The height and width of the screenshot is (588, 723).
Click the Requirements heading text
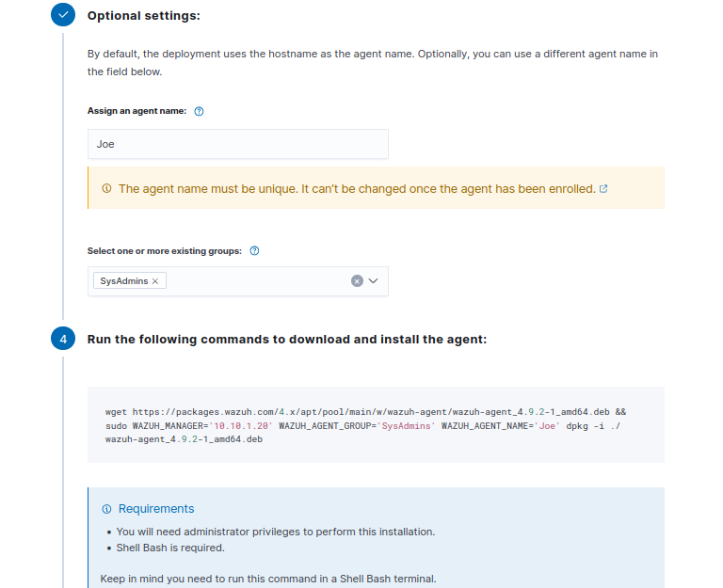pyautogui.click(x=156, y=509)
